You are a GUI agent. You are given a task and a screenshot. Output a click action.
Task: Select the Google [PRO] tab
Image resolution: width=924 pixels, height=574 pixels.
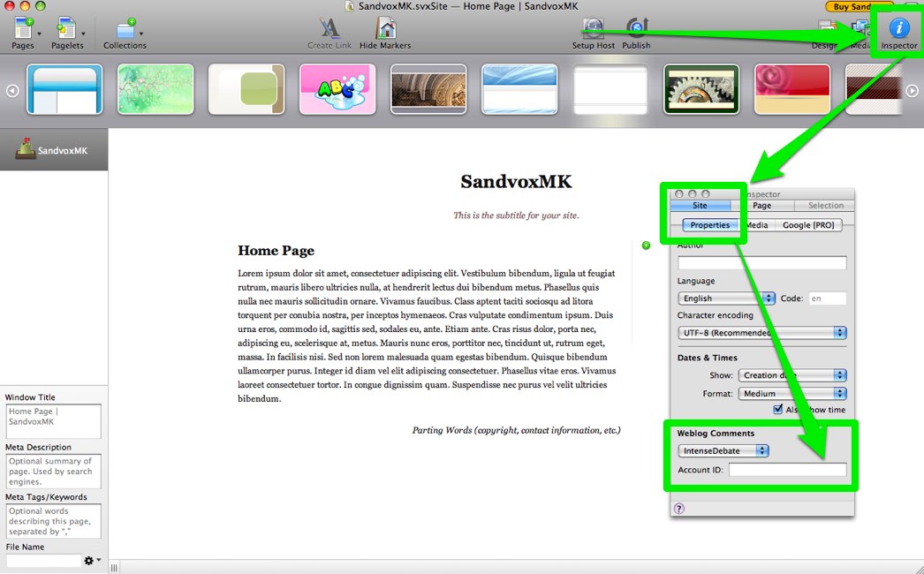point(807,225)
